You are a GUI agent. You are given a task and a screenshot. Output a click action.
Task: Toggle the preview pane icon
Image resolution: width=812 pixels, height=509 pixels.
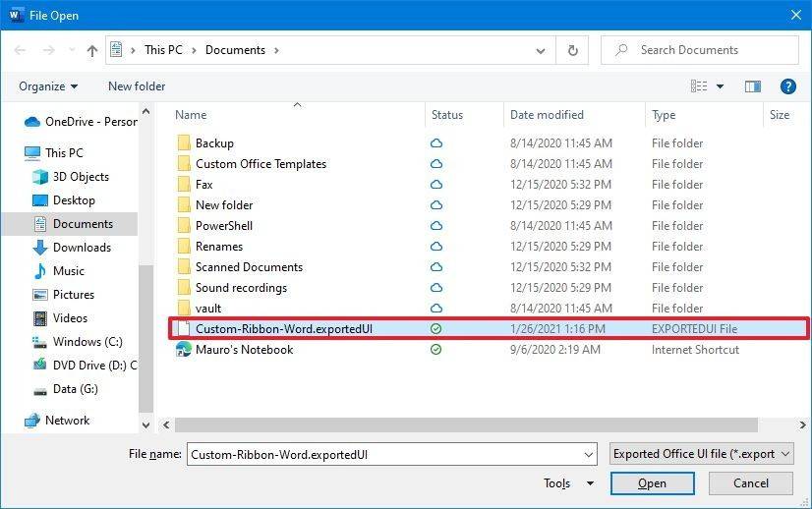coord(753,86)
